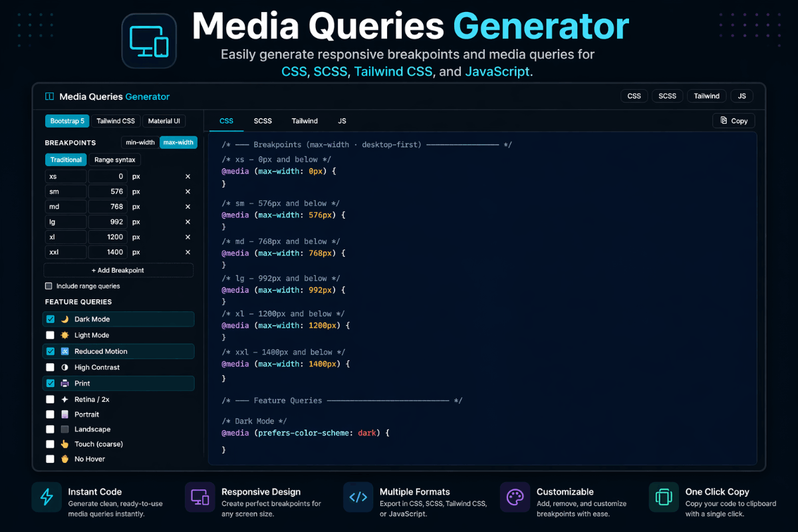Viewport: 798px width, 532px height.
Task: Open the JS tab in code panel
Action: pyautogui.click(x=342, y=121)
